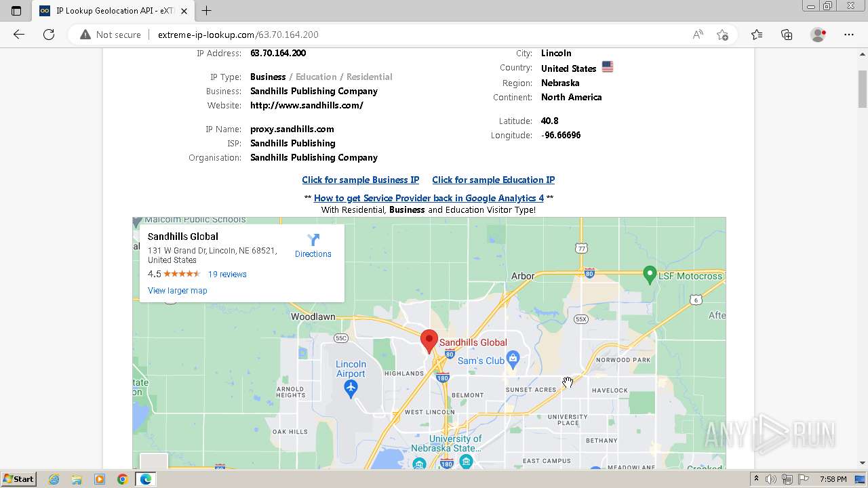Open the 19 reviews link
This screenshot has height=488, width=868.
(x=227, y=274)
